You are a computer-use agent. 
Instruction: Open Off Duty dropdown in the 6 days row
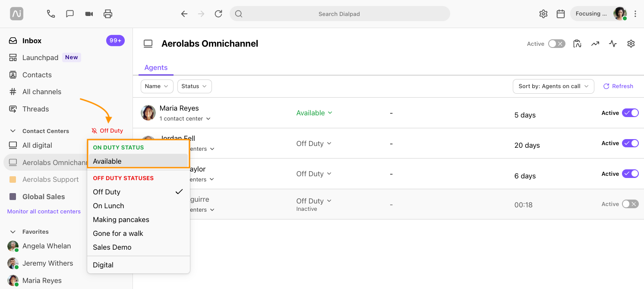314,174
